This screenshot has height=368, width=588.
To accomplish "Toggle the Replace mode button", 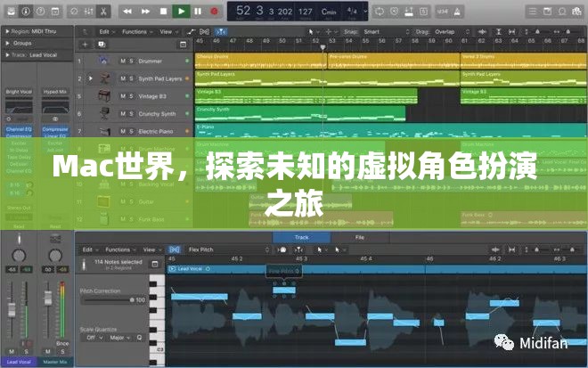I will coord(394,12).
